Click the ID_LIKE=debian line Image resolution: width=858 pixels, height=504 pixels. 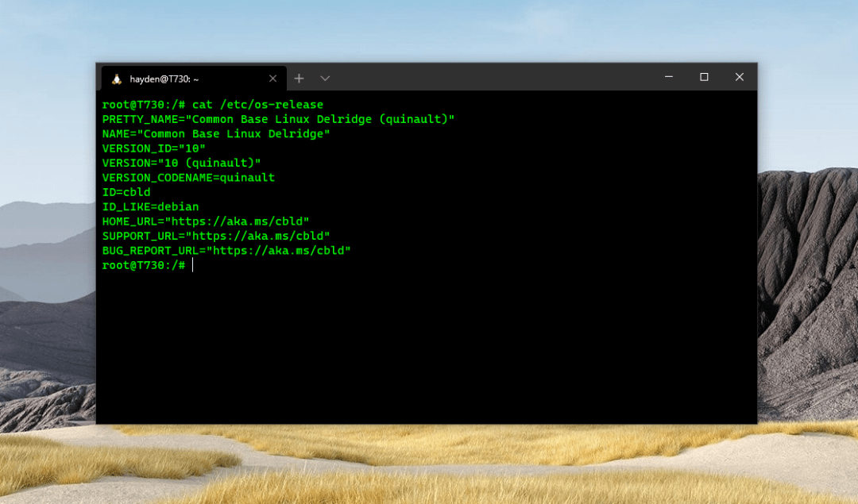coord(150,206)
